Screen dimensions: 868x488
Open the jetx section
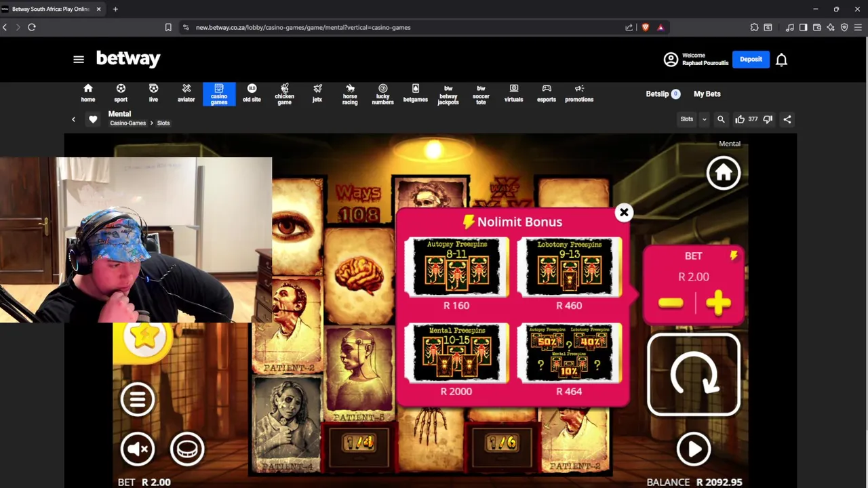[317, 94]
